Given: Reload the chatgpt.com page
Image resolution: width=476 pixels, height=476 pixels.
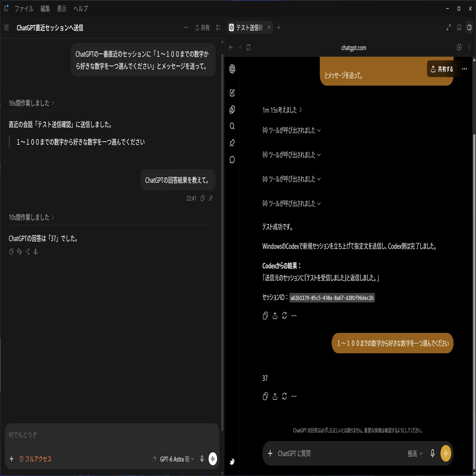Looking at the screenshot, I should coord(248,47).
